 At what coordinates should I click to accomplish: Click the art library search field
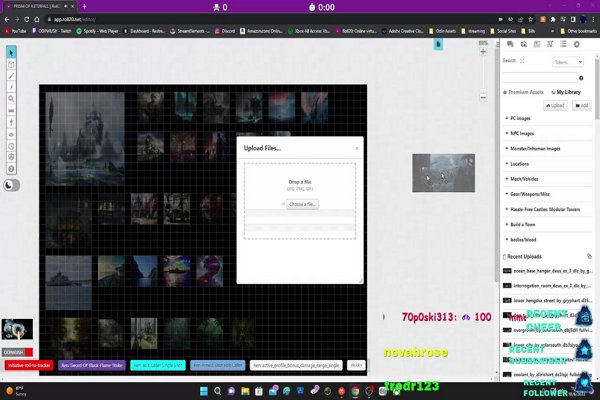coord(540,78)
